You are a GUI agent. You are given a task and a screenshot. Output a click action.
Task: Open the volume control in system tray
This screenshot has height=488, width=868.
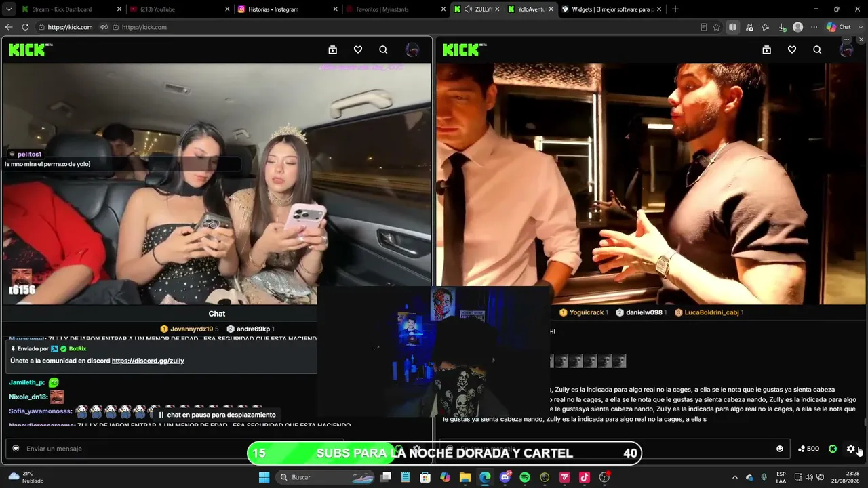click(809, 477)
